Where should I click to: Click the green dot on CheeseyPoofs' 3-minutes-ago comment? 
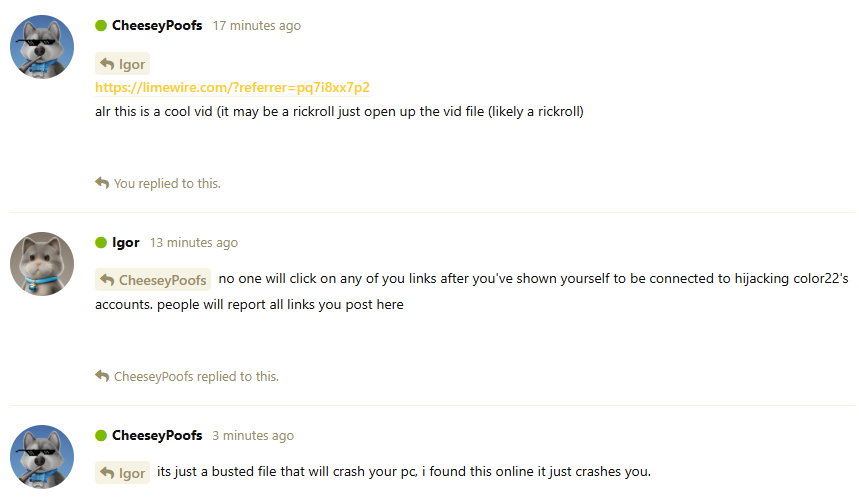[101, 436]
